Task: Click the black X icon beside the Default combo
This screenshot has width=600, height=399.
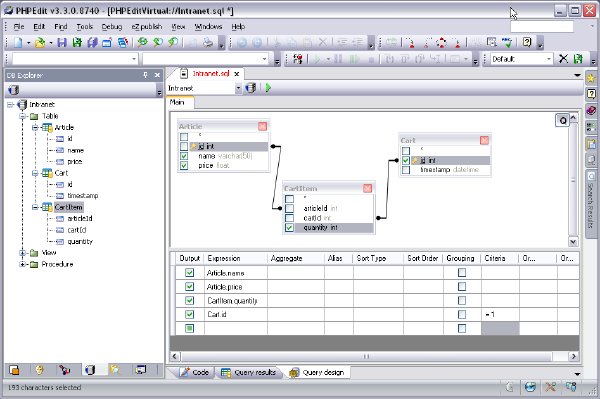Action: pos(563,59)
